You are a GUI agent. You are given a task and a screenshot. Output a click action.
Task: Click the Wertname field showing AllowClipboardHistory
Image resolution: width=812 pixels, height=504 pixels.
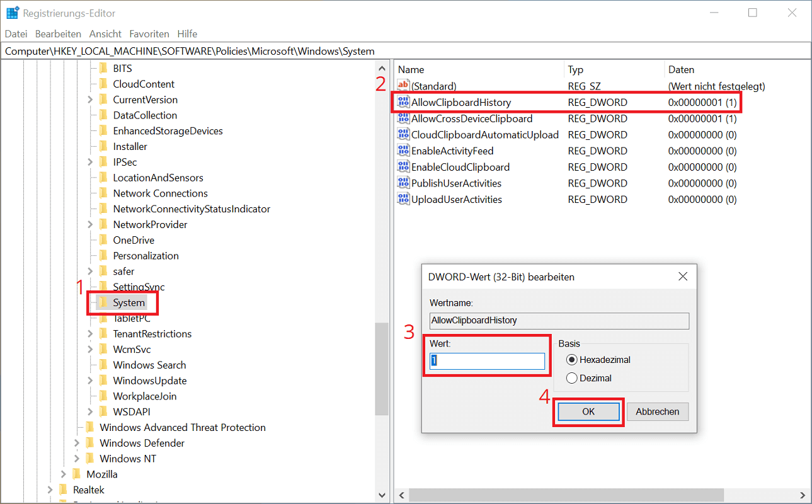[559, 321]
